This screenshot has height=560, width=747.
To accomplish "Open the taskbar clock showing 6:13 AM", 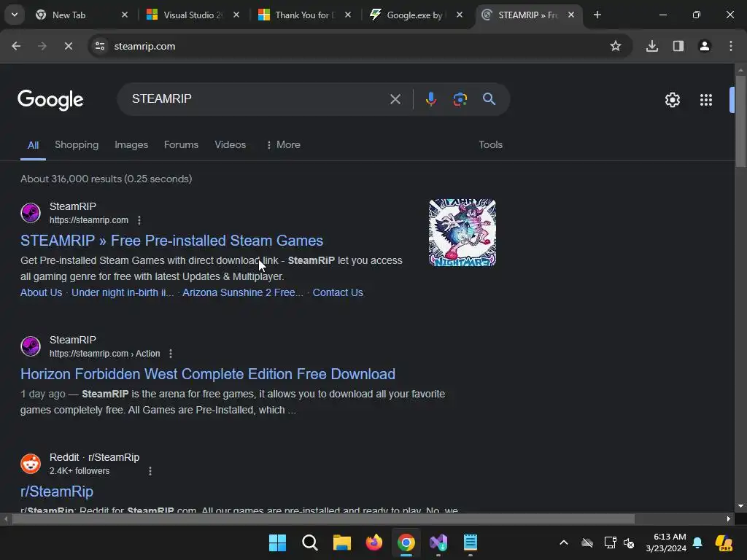I will click(x=666, y=542).
